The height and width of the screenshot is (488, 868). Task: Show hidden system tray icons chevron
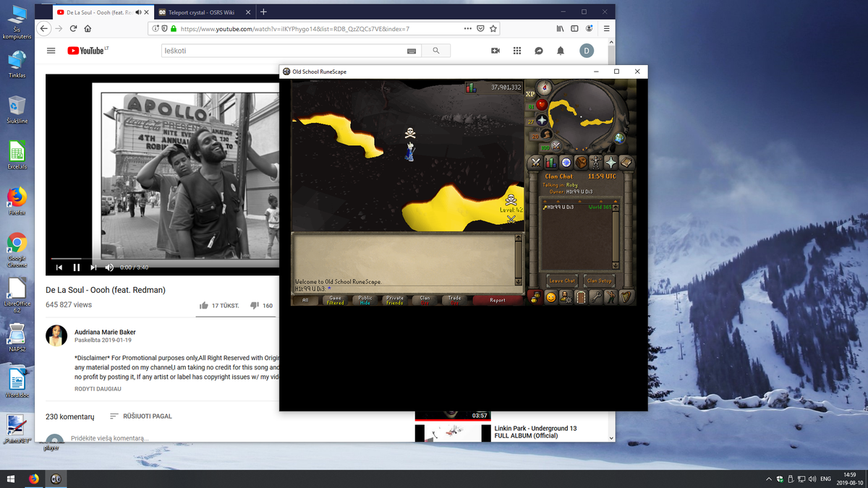pyautogui.click(x=768, y=479)
